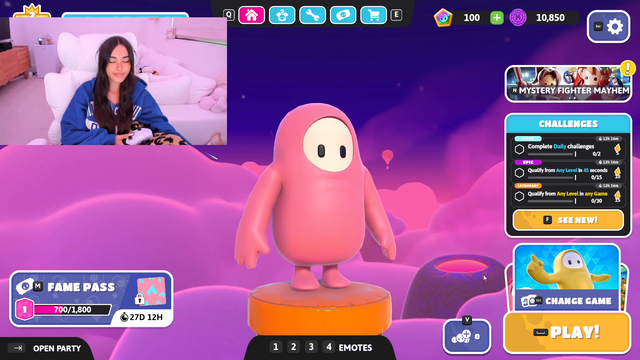Open the Mystery Fighter Mayhem banner
The width and height of the screenshot is (640, 360).
click(568, 84)
